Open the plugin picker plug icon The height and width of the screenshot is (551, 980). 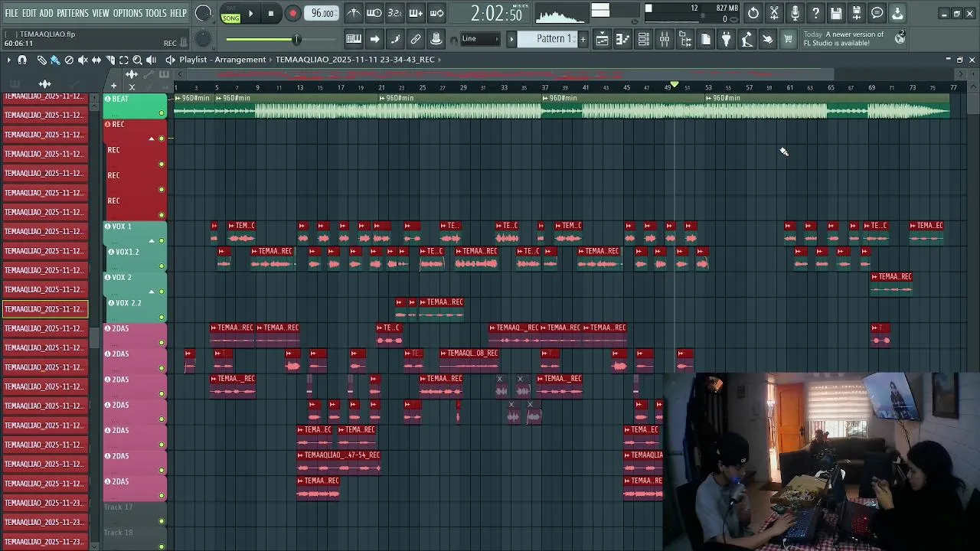point(727,39)
